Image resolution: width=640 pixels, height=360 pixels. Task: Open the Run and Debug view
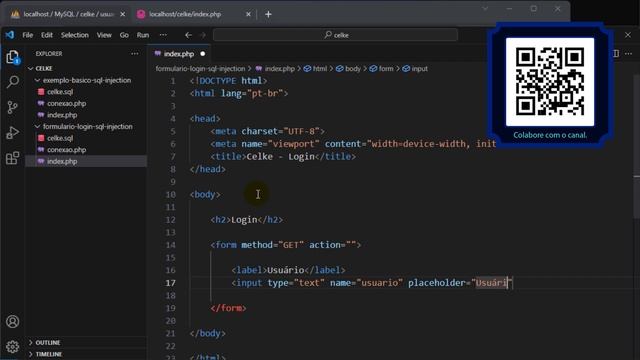pyautogui.click(x=13, y=133)
